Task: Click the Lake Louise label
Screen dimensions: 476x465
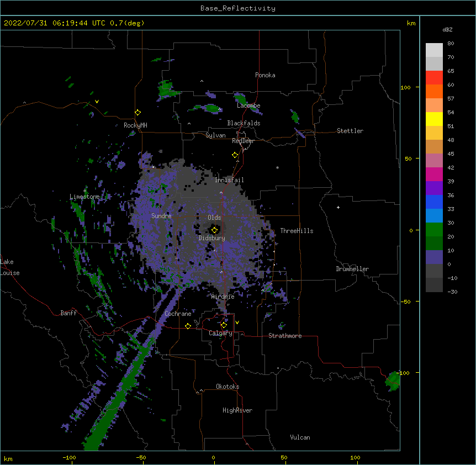Action: tap(10, 267)
